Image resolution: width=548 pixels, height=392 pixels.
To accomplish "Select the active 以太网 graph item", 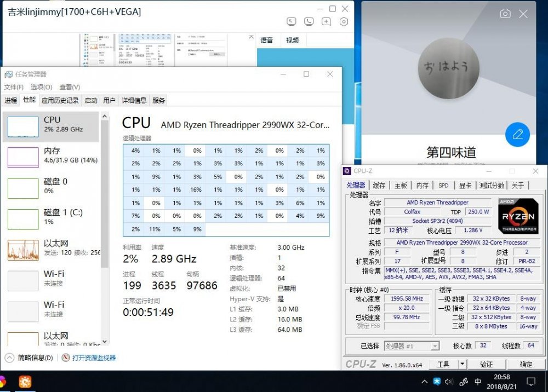I will [51, 250].
